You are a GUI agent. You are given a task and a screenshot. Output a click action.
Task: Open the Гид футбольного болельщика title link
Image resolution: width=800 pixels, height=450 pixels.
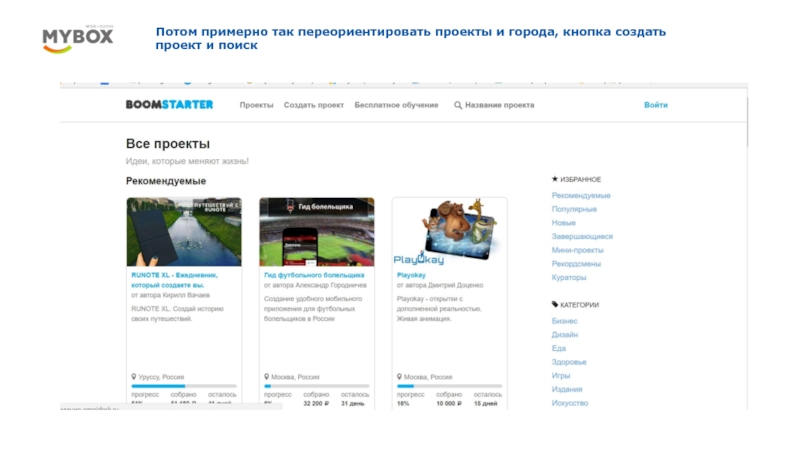point(314,275)
